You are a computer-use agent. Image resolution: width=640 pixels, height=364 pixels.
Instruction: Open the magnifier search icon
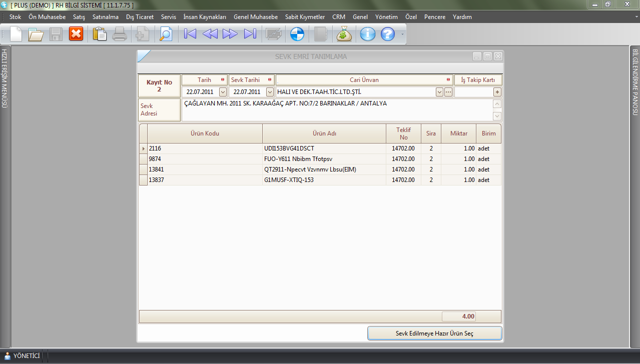[x=165, y=34]
